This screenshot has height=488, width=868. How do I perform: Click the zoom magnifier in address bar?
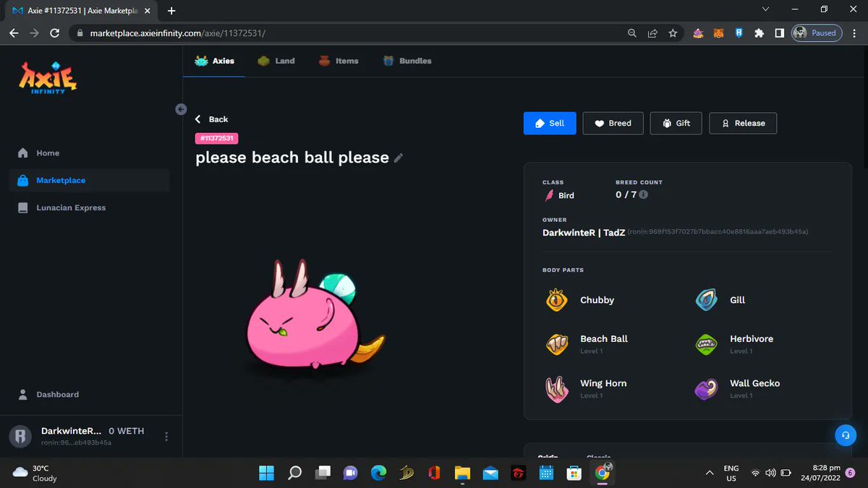click(x=632, y=33)
